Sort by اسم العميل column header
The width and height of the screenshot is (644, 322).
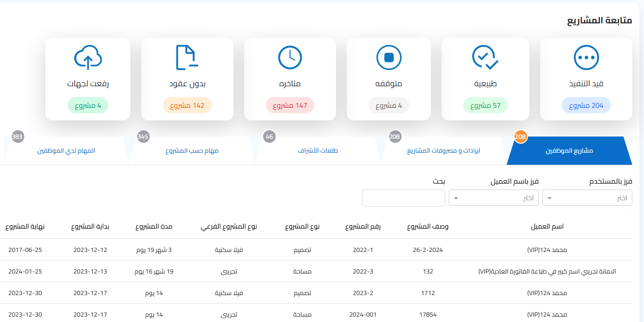click(x=547, y=227)
